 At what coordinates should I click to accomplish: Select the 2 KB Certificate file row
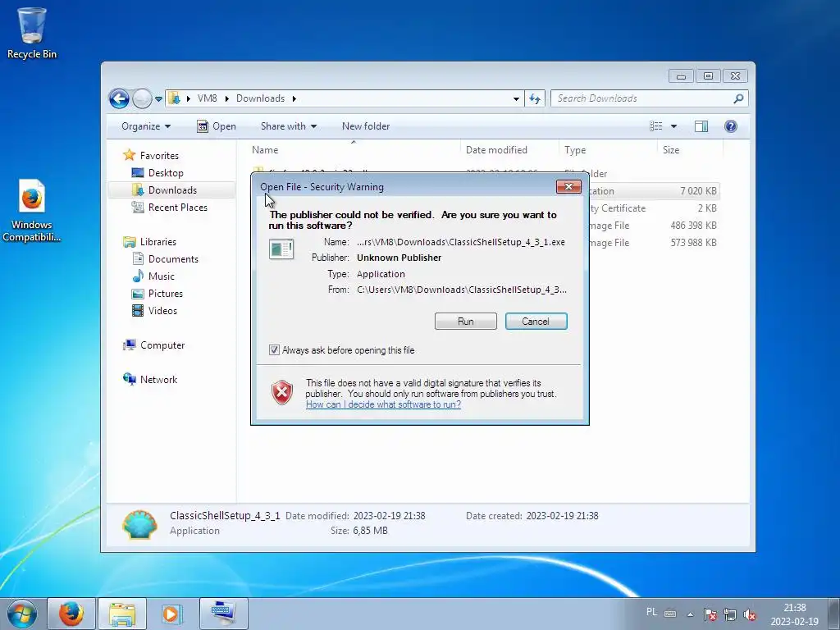point(654,208)
